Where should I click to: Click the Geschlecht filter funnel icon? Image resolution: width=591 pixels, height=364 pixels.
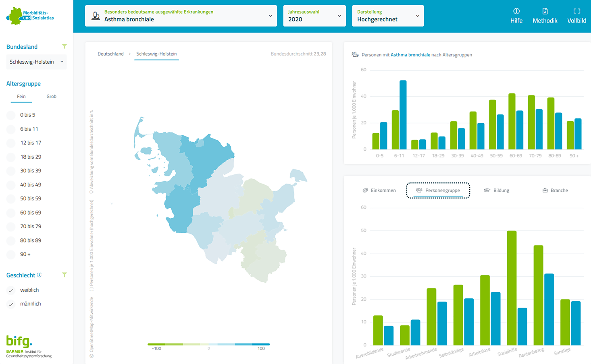(x=65, y=275)
